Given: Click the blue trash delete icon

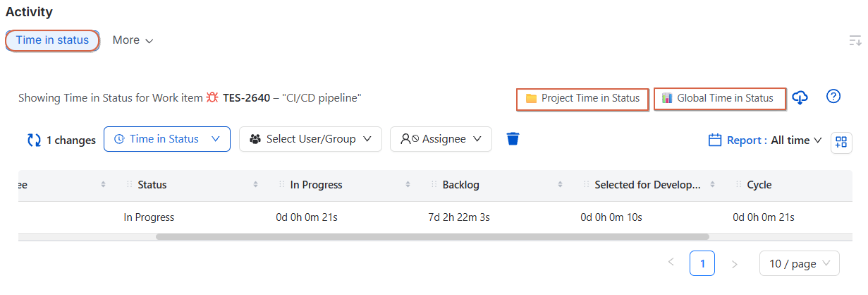Looking at the screenshot, I should [513, 139].
